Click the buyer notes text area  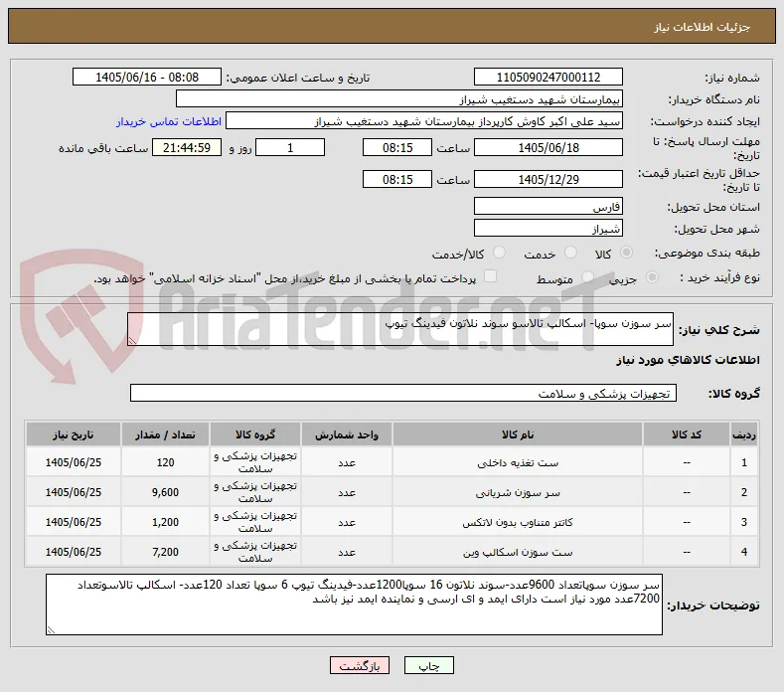[354, 605]
